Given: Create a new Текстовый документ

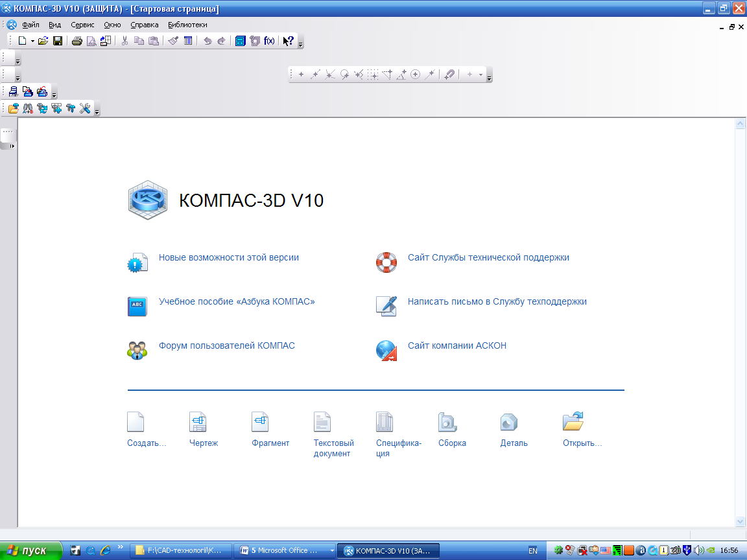Looking at the screenshot, I should tap(322, 422).
